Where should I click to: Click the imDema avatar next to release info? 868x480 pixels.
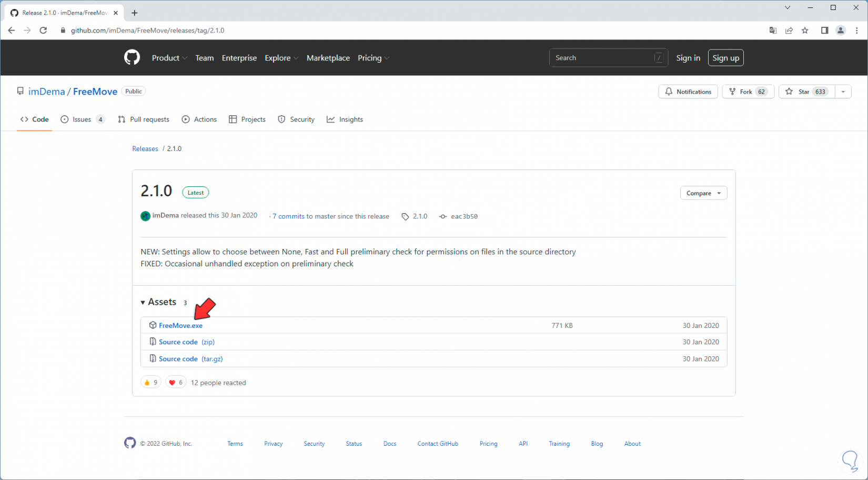[146, 216]
